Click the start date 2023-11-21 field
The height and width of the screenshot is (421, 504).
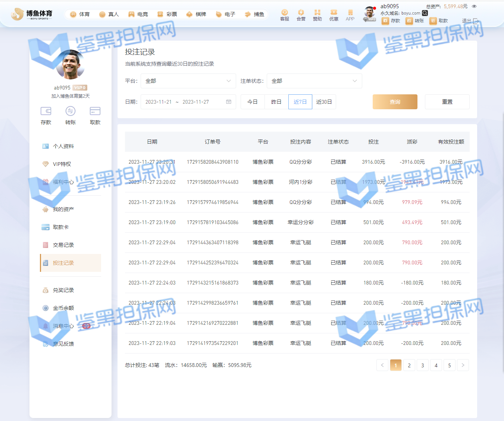coord(158,102)
